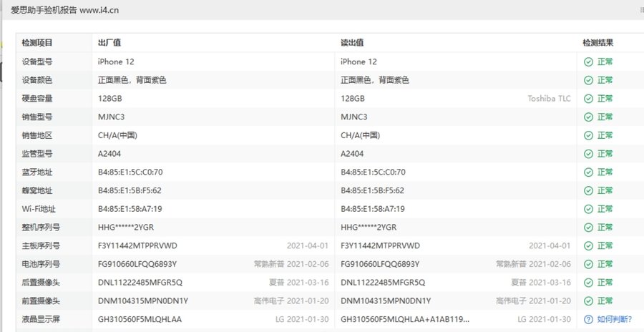Screen dimensions: 644x332
Task: Click factory Wi-Fi address B4:85:E1:58:A7:19
Action: point(130,209)
